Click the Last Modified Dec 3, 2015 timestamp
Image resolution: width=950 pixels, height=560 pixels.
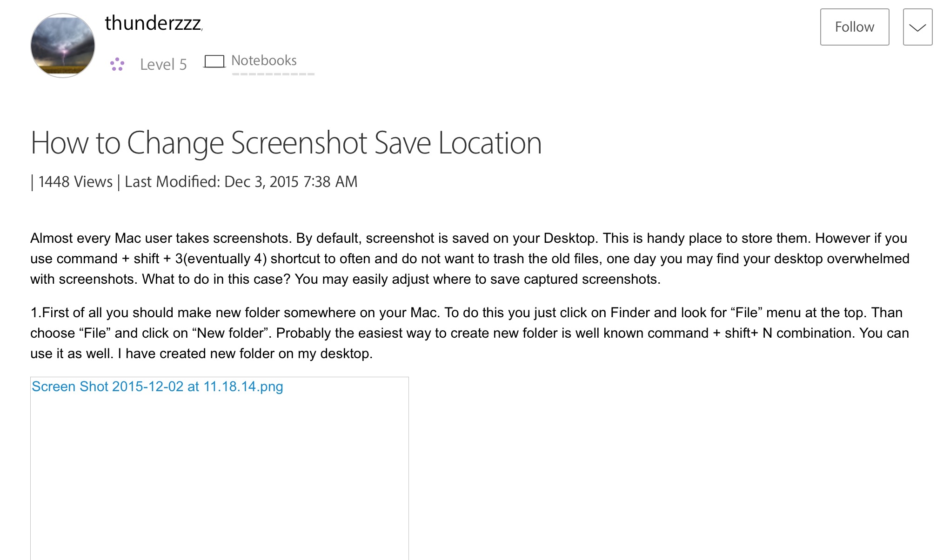(241, 181)
